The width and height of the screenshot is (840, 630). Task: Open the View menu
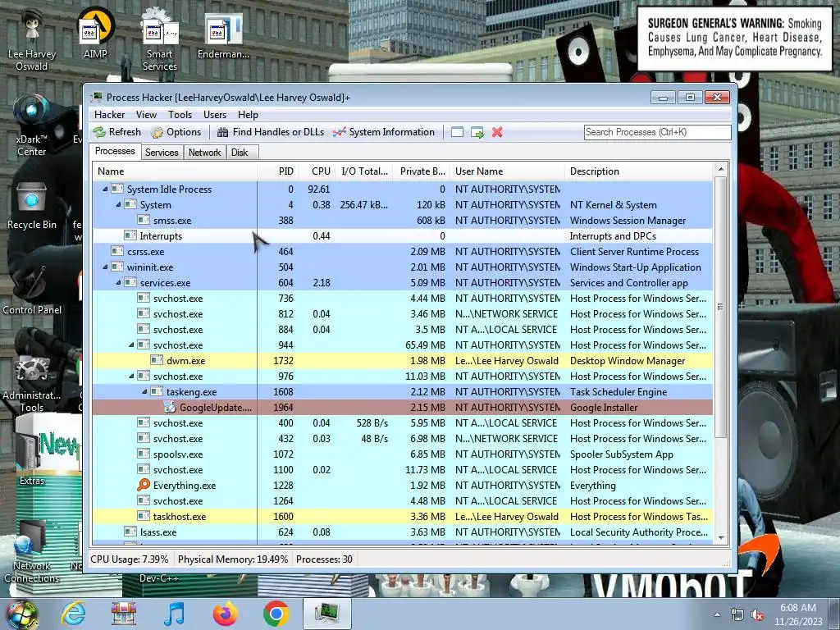coord(146,115)
